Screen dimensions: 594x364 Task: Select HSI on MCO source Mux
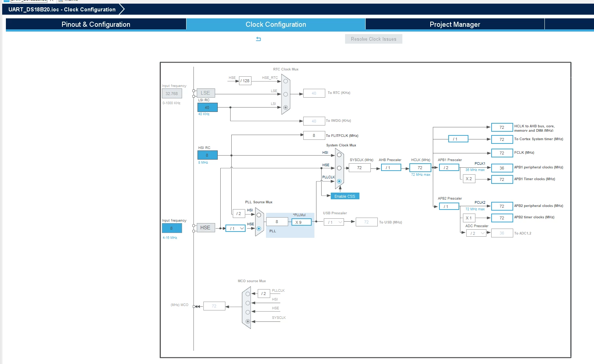(x=248, y=303)
